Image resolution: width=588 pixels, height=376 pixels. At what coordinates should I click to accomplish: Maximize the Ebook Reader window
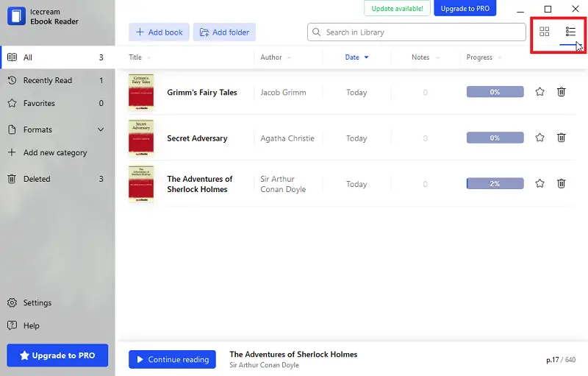(548, 9)
